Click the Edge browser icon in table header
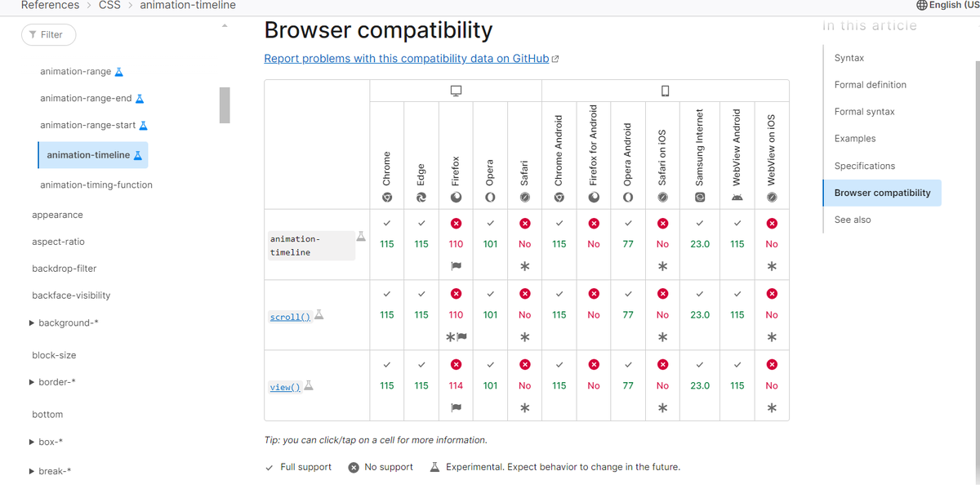 421,197
